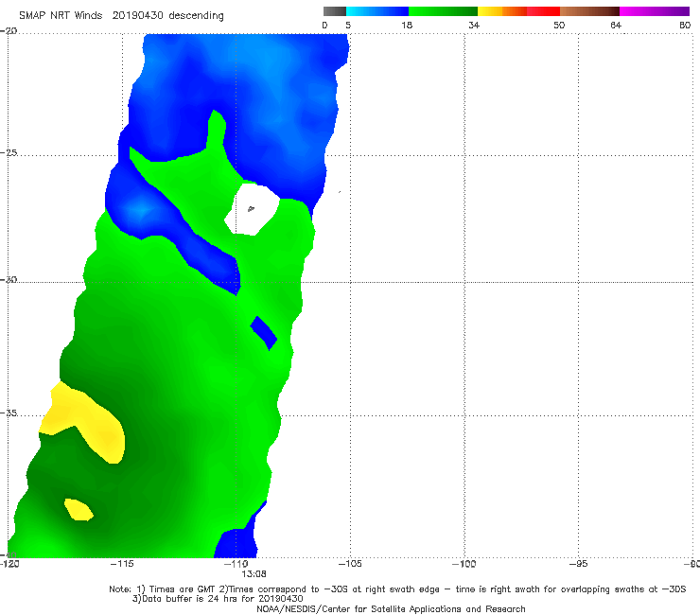Click the latitude label '-30'

[9, 279]
